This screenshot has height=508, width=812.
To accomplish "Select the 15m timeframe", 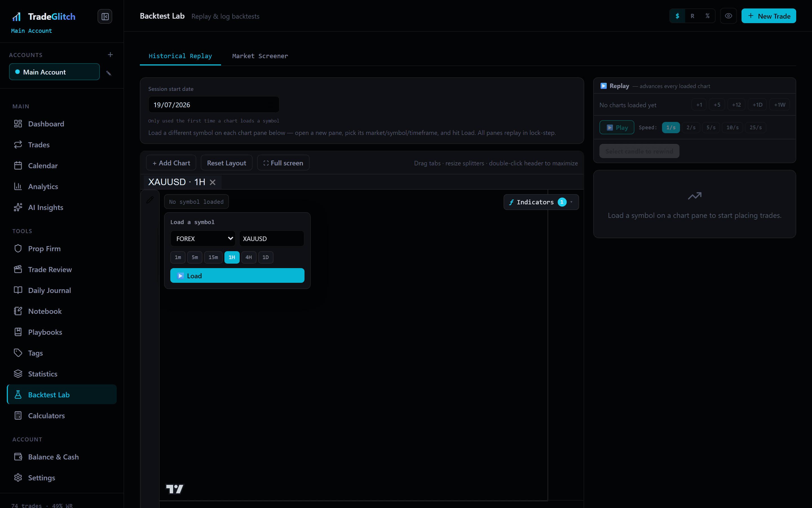I will point(213,257).
